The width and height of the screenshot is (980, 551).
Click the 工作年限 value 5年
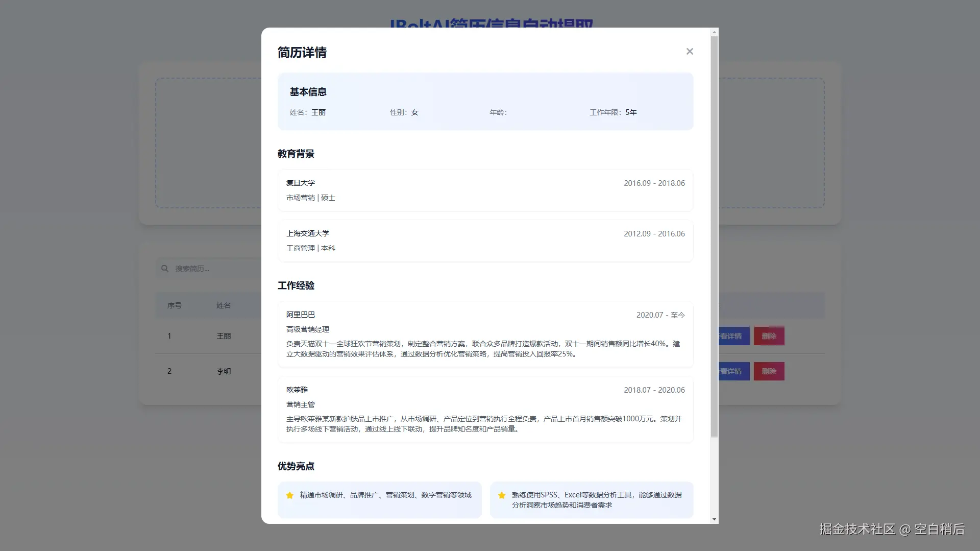(631, 112)
